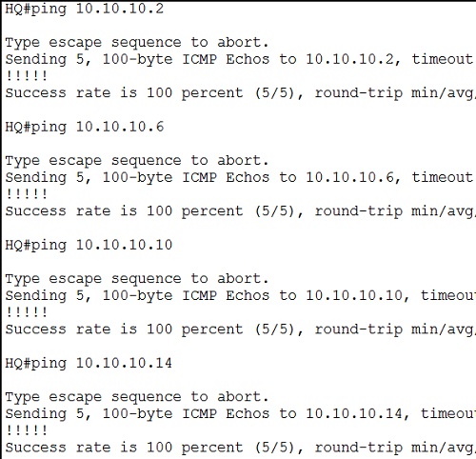The height and width of the screenshot is (459, 476).
Task: Click 'Type escape sequence' line after ping 10.10.10.6
Action: 137,161
